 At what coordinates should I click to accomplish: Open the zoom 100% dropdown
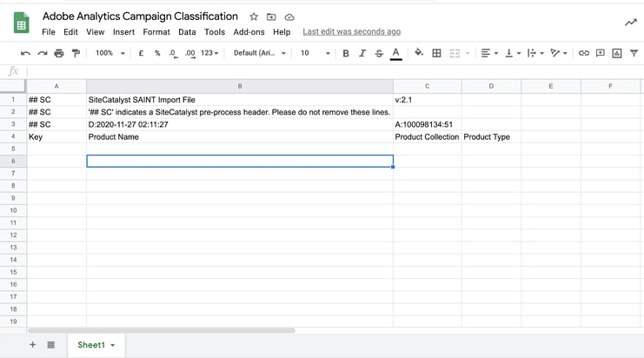[110, 53]
